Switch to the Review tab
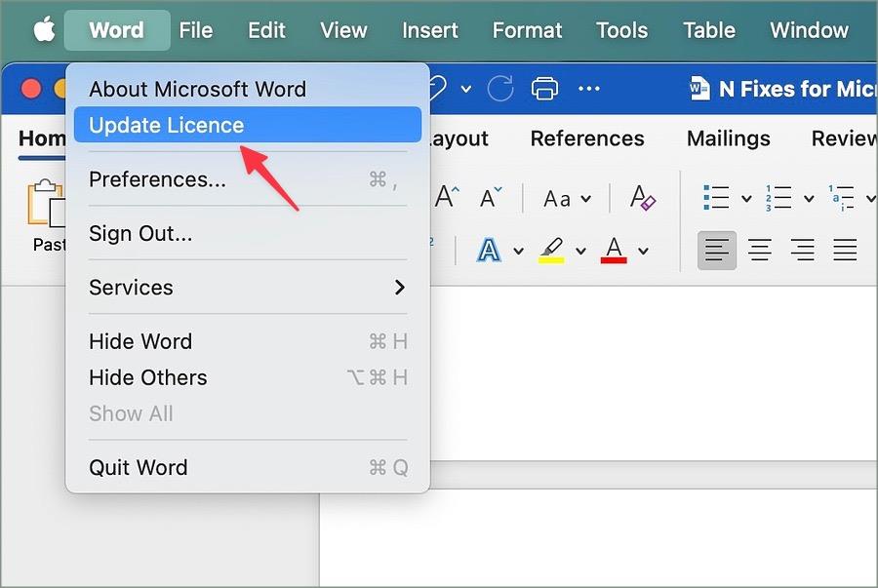This screenshot has height=588, width=878. coord(844,138)
